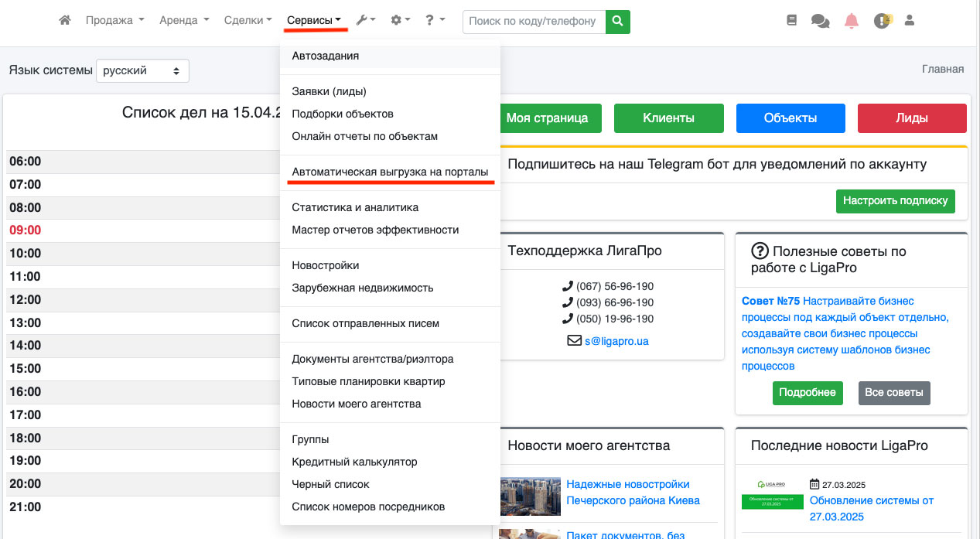
Task: Expand the gear settings dropdown
Action: (x=400, y=21)
